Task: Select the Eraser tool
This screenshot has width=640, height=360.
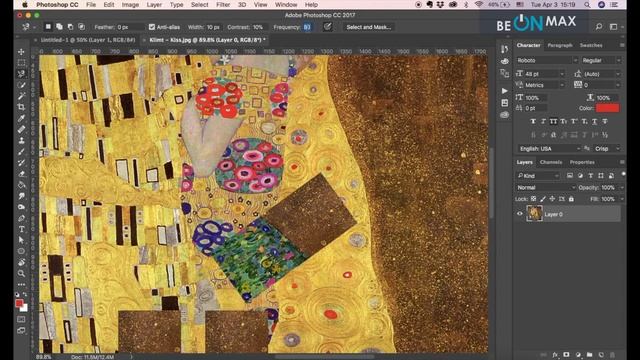Action: (21, 174)
